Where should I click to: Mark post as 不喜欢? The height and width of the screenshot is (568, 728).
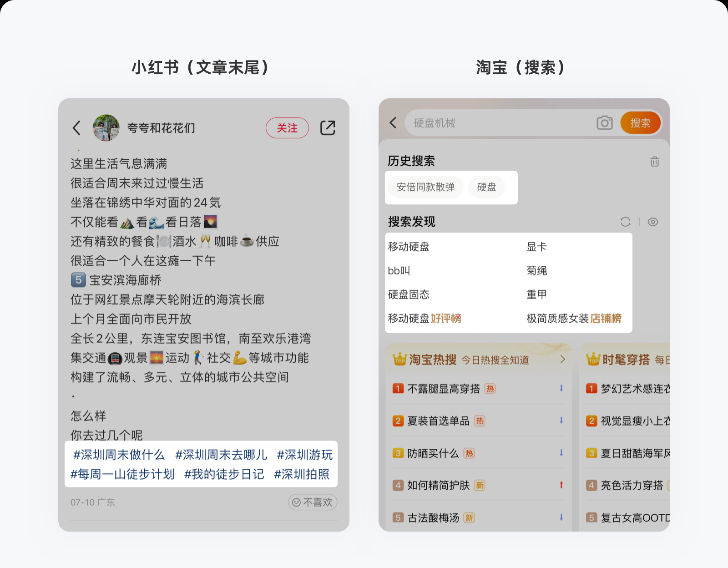point(313,502)
